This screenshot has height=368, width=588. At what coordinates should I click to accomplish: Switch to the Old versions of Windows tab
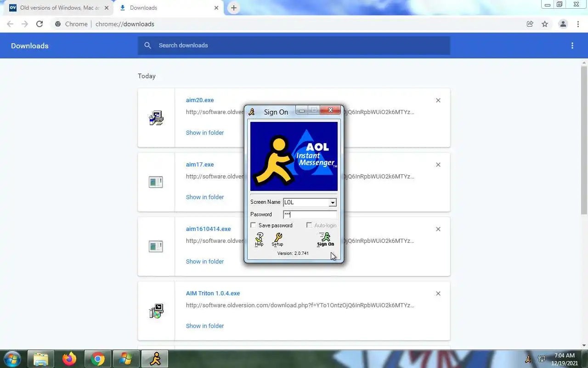pyautogui.click(x=57, y=8)
